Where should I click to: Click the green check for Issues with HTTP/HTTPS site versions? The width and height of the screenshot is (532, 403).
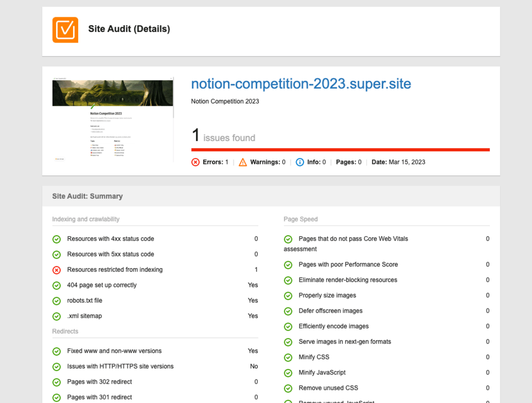pos(57,367)
